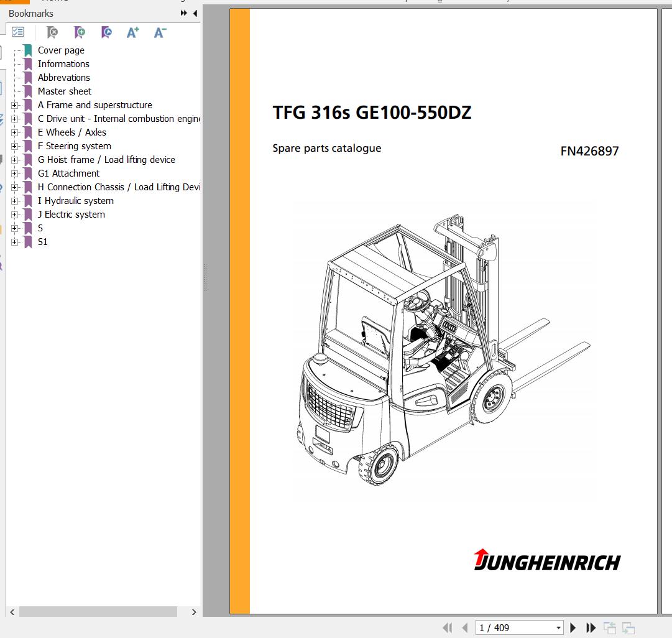Screen dimensions: 672x638
Task: Expand H Connection Chassis bookmark
Action: point(14,187)
